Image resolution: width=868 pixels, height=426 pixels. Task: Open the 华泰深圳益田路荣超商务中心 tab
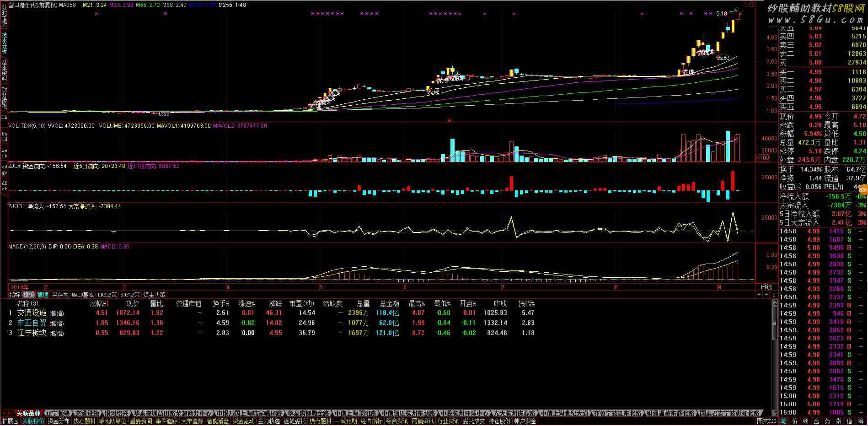pos(172,413)
